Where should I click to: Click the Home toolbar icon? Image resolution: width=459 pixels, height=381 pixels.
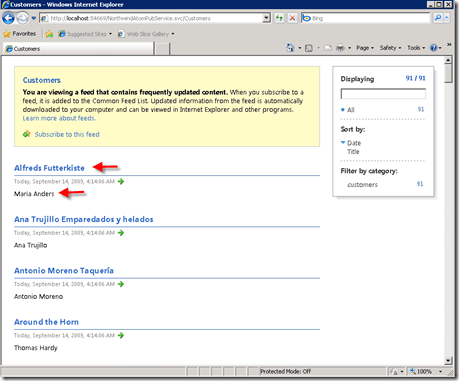click(290, 48)
